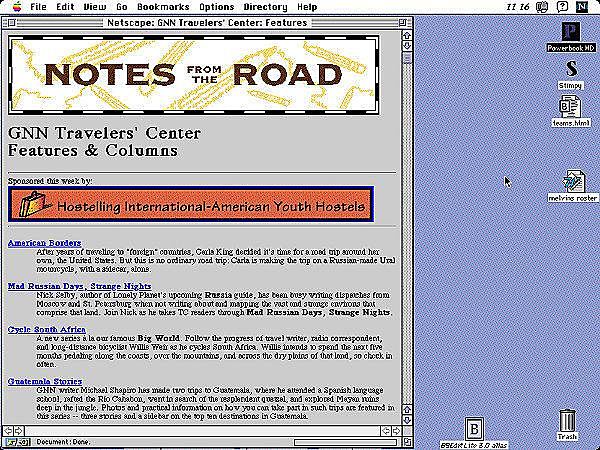
Task: Open the Mad Russian Days, Strange Nights link
Action: (80, 286)
